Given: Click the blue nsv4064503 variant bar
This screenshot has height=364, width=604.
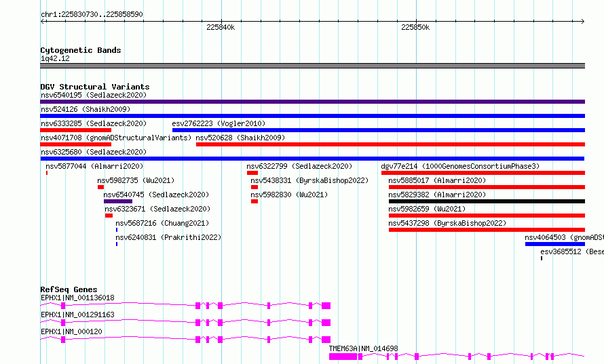Looking at the screenshot, I should coord(555,244).
